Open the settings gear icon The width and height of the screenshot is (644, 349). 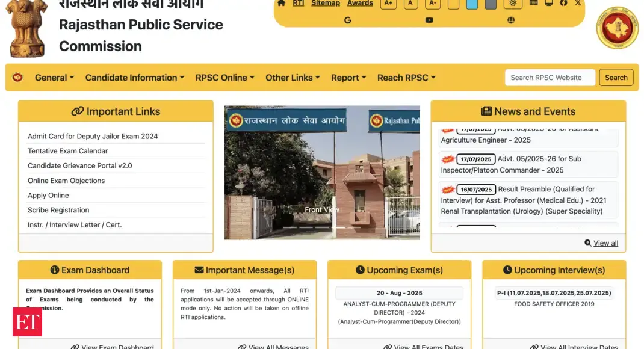click(513, 3)
